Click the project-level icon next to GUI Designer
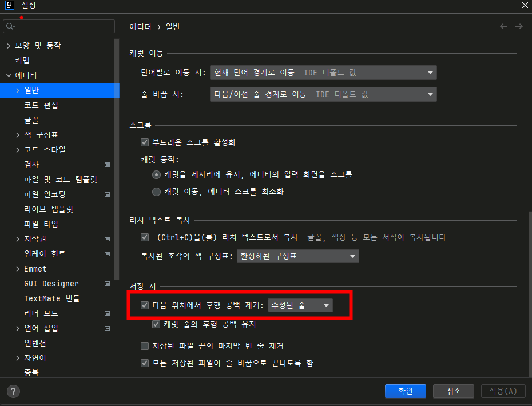This screenshot has width=532, height=406. point(107,284)
